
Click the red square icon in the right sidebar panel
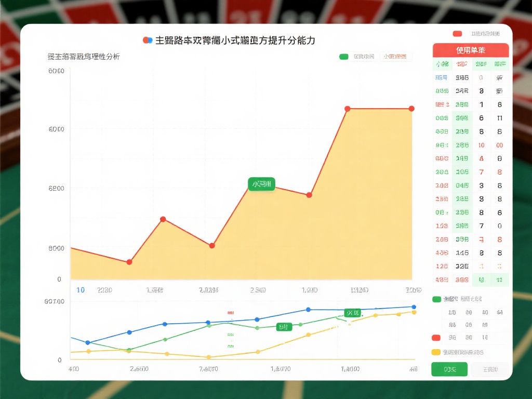pyautogui.click(x=435, y=337)
